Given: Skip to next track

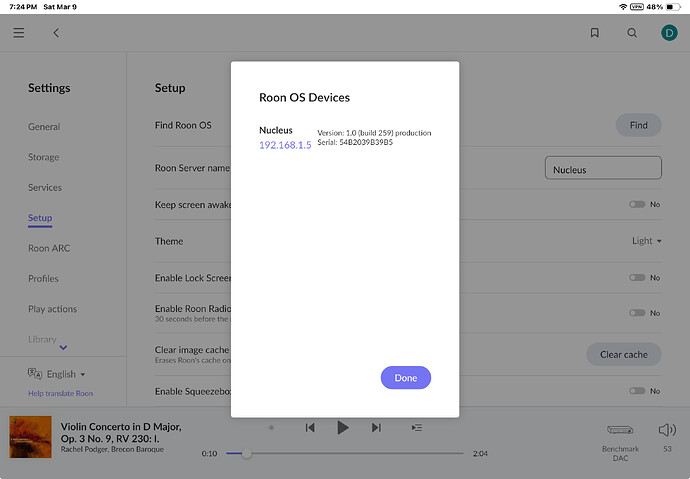Looking at the screenshot, I should 376,428.
